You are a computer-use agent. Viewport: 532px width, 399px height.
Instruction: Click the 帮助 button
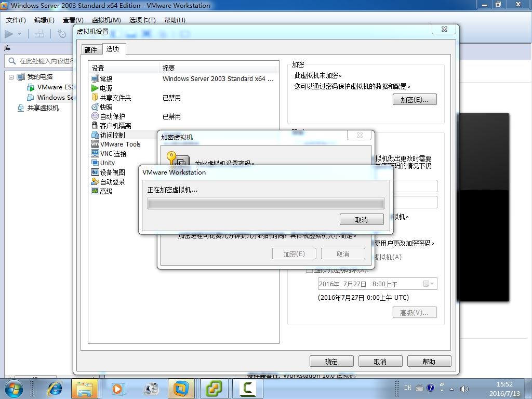(429, 362)
